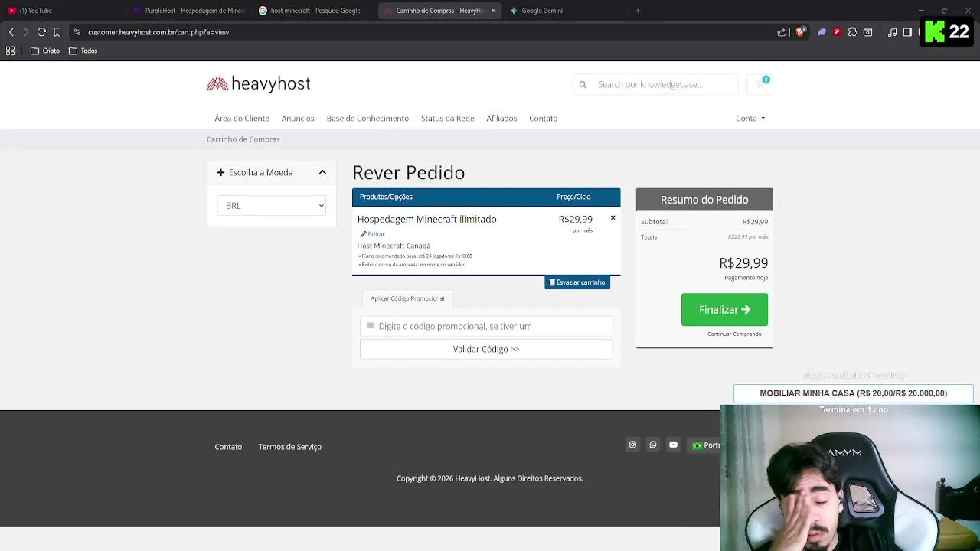Open the media control music-note icon
Viewport: 980px width, 551px height.
pyautogui.click(x=892, y=32)
